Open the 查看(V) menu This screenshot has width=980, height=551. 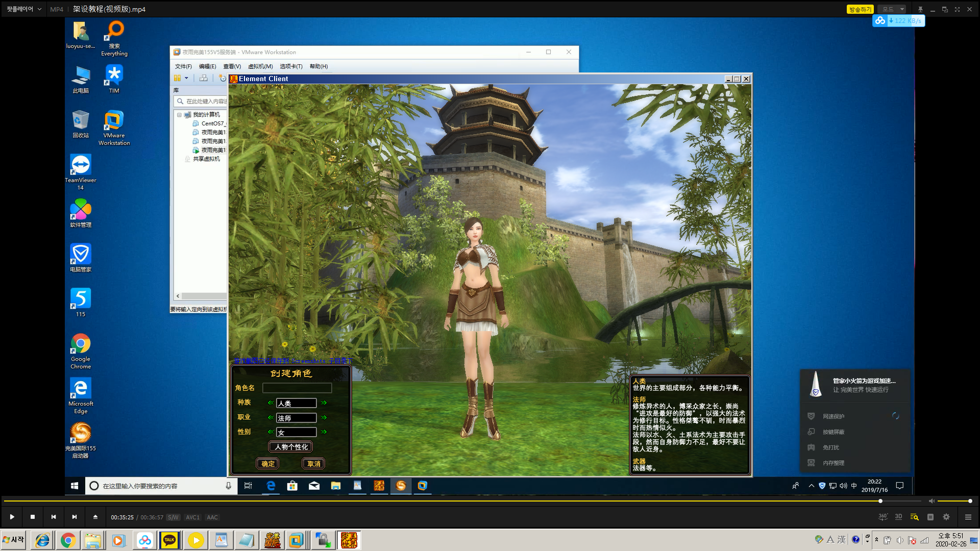(232, 66)
